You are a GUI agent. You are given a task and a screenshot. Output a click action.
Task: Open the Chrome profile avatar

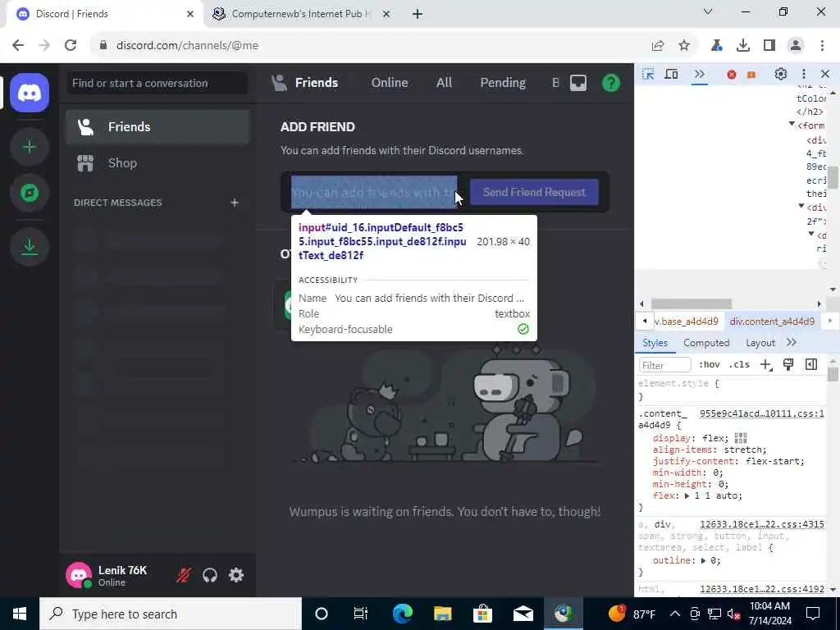tap(796, 46)
